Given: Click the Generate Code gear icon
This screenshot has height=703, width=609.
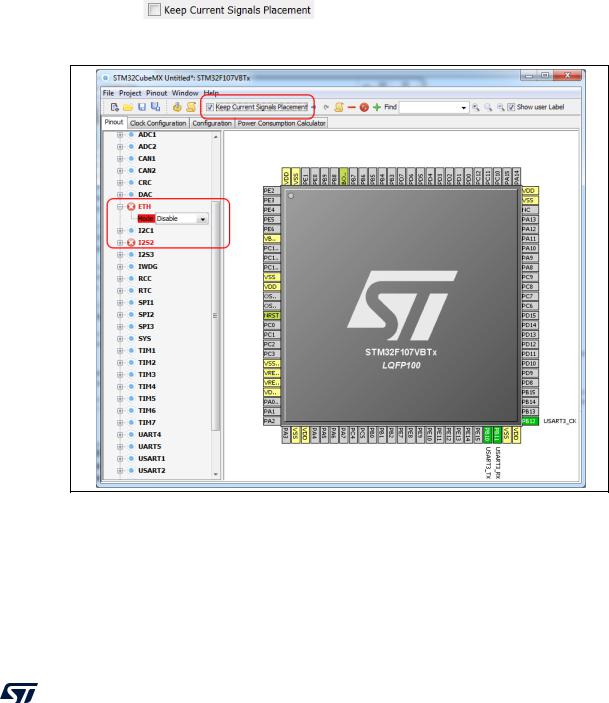Looking at the screenshot, I should [x=177, y=107].
